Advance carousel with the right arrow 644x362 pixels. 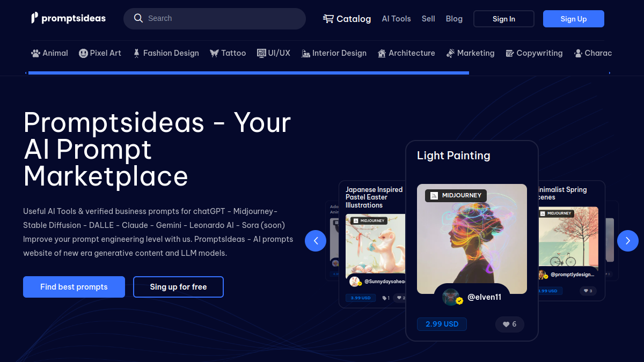click(628, 241)
